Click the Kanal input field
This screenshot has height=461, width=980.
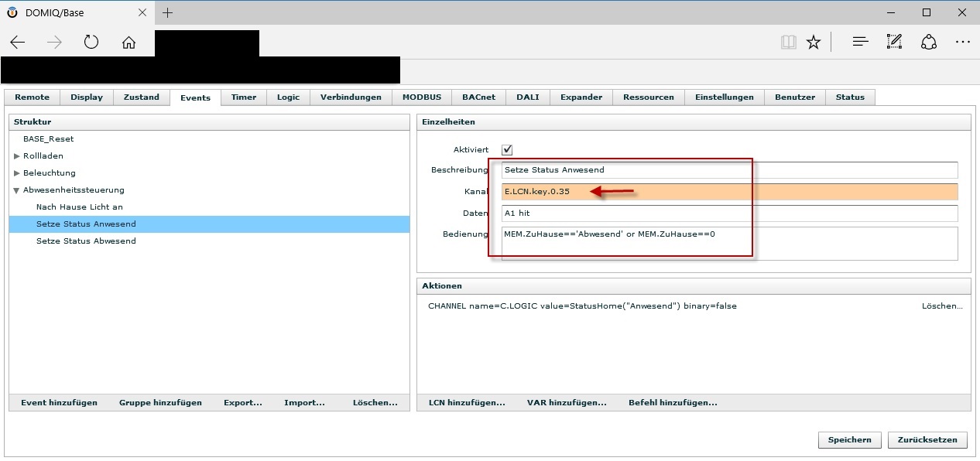tap(729, 192)
